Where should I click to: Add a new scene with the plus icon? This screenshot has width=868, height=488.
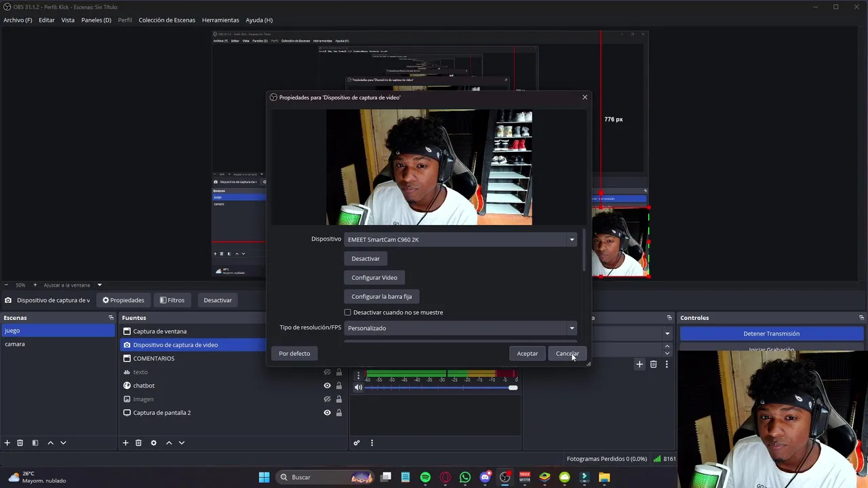(x=7, y=443)
